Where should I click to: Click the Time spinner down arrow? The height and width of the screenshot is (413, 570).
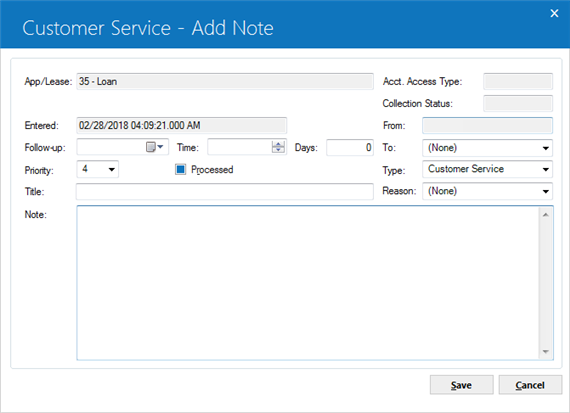click(x=278, y=150)
